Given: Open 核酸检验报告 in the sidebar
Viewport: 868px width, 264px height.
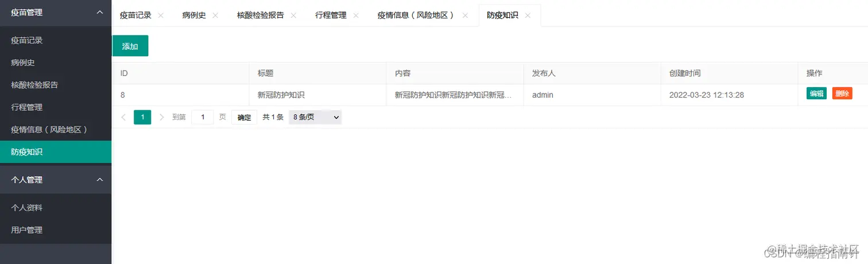Looking at the screenshot, I should (x=56, y=85).
